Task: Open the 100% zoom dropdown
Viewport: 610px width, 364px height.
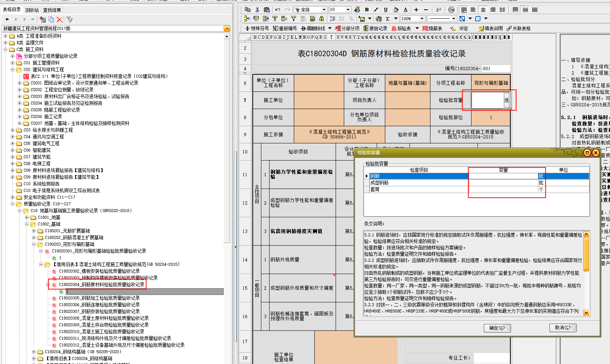Action: (x=422, y=19)
